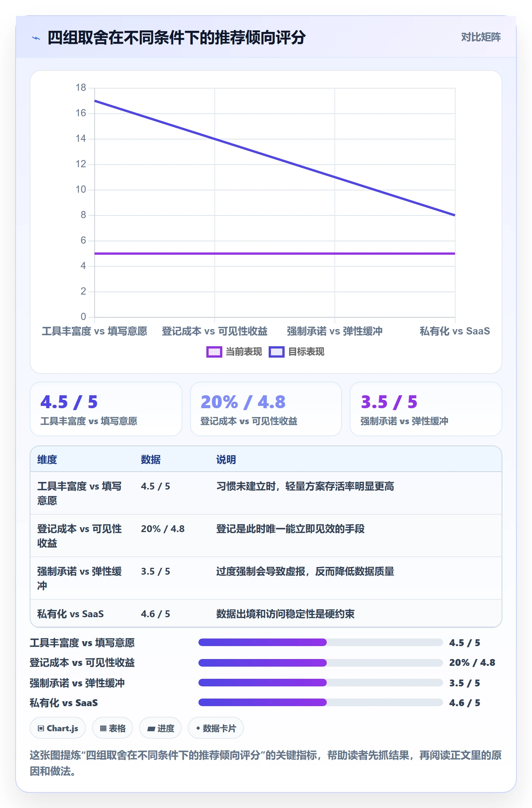Click the 对比矩阵 label in header
Viewport: 532px width, 808px height.
tap(481, 37)
